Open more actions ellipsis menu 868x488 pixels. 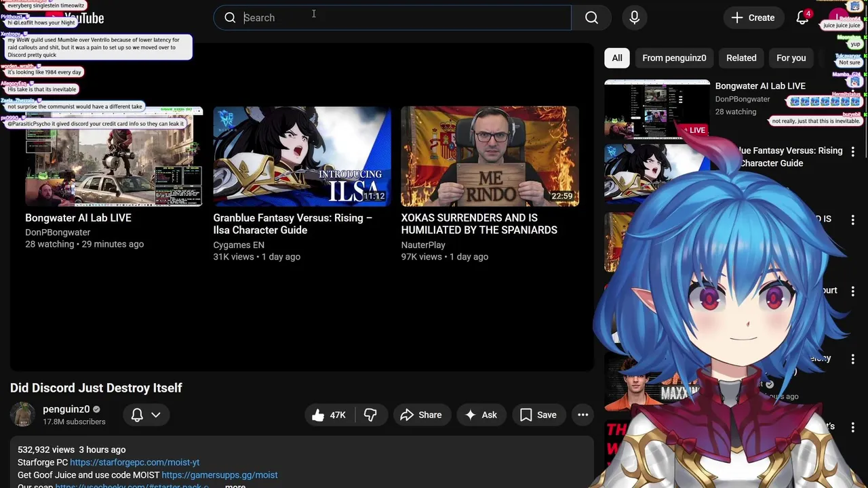[x=583, y=415]
